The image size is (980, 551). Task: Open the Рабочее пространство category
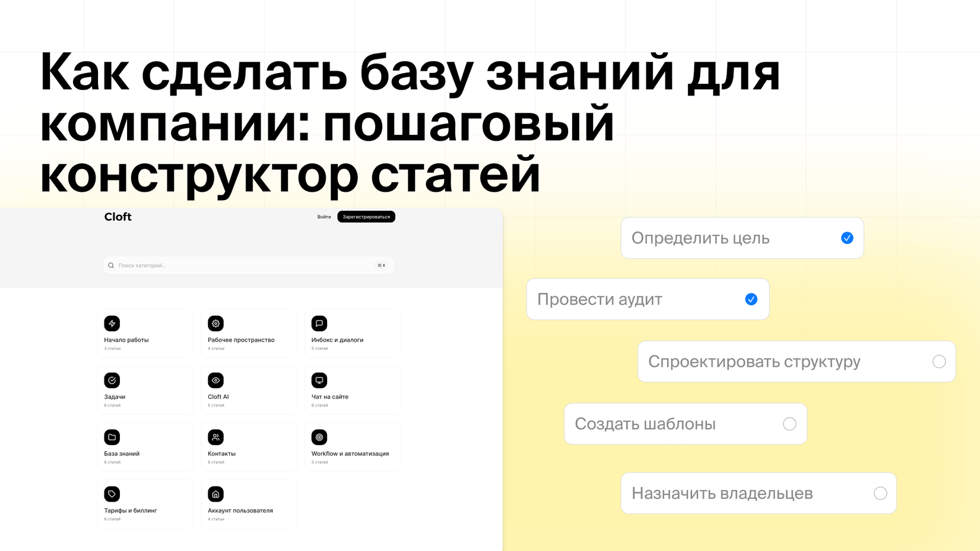(249, 333)
